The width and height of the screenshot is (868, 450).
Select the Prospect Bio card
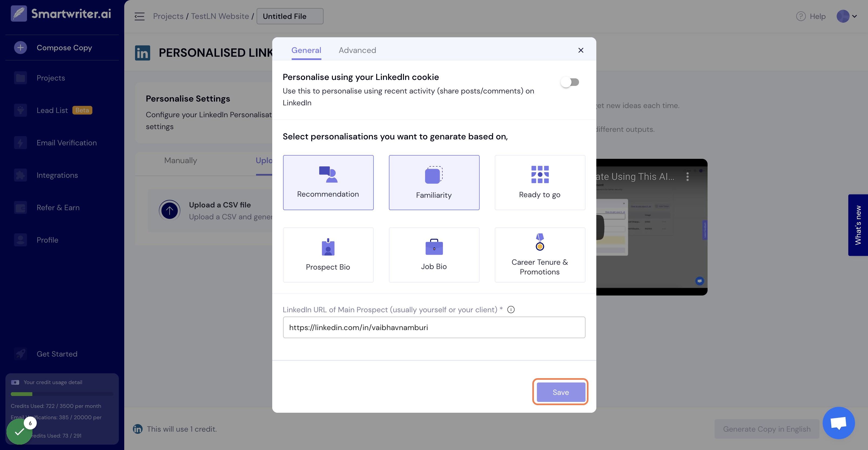coord(328,255)
